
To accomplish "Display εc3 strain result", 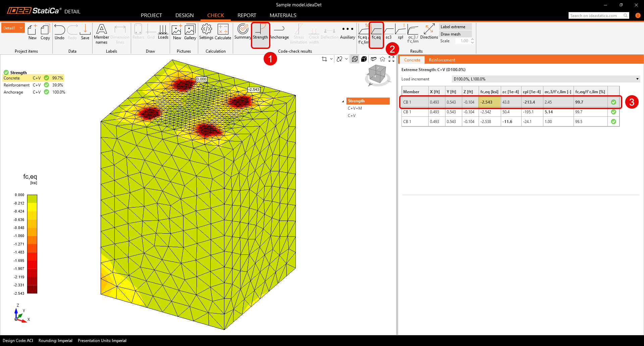I will 388,32.
